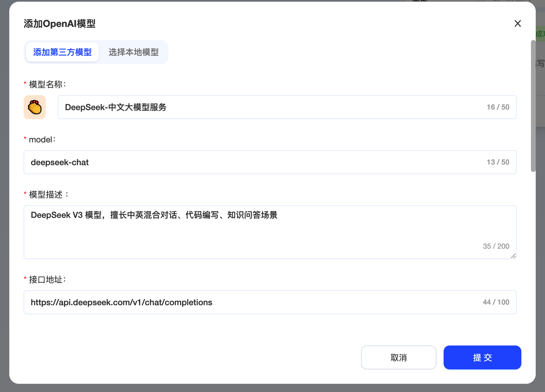Viewport: 545px width, 392px height.
Task: Click into the deepseek-chat model field
Action: tap(254, 162)
